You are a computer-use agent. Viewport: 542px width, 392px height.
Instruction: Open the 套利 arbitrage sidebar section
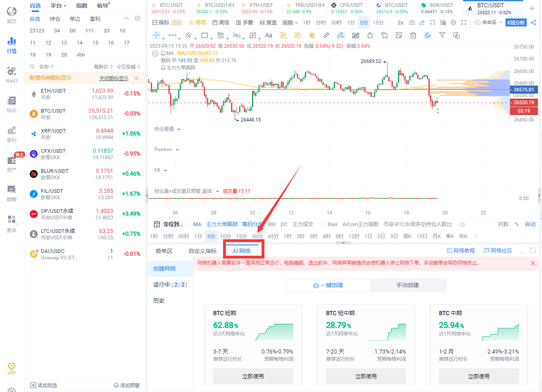click(x=12, y=134)
